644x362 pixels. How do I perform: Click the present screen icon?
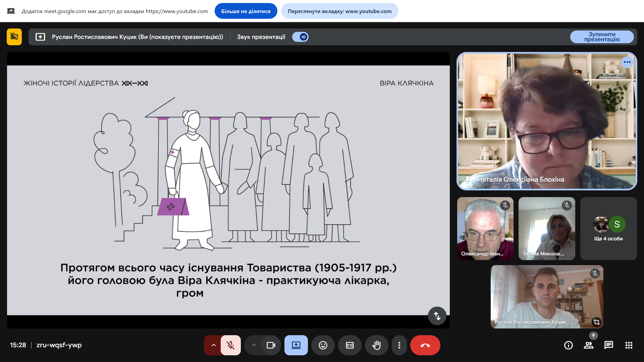point(296,345)
